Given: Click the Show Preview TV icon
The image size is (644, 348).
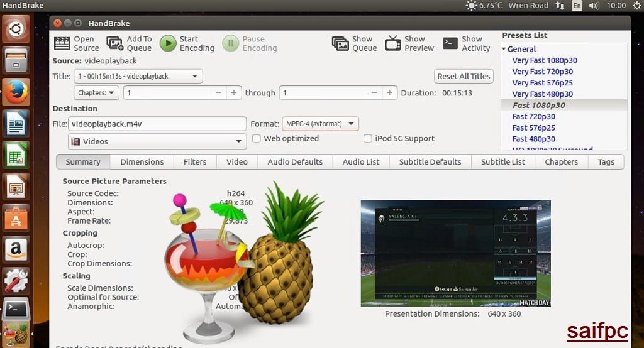Looking at the screenshot, I should 392,43.
